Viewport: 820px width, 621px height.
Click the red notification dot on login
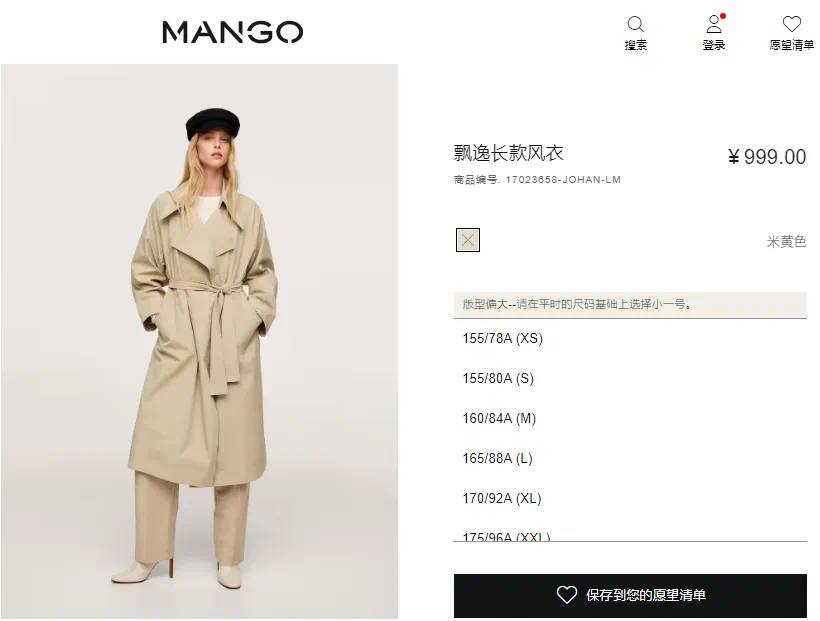[x=723, y=16]
